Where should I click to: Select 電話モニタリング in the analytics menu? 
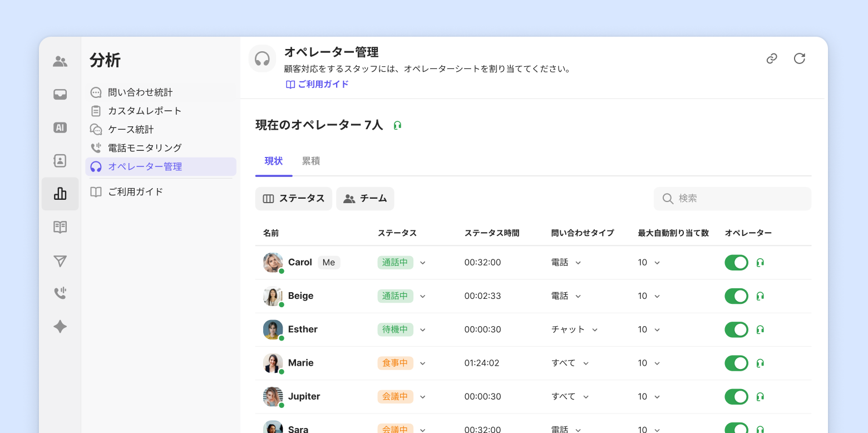pyautogui.click(x=145, y=148)
